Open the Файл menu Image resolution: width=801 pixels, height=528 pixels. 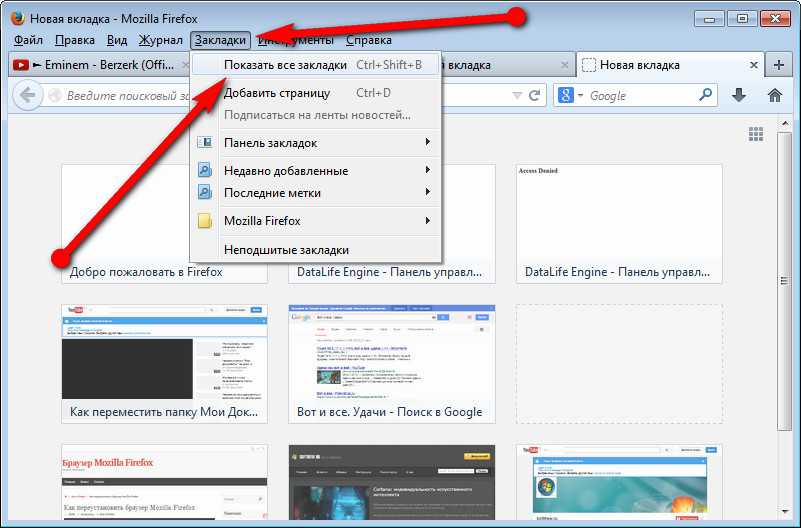pos(28,40)
